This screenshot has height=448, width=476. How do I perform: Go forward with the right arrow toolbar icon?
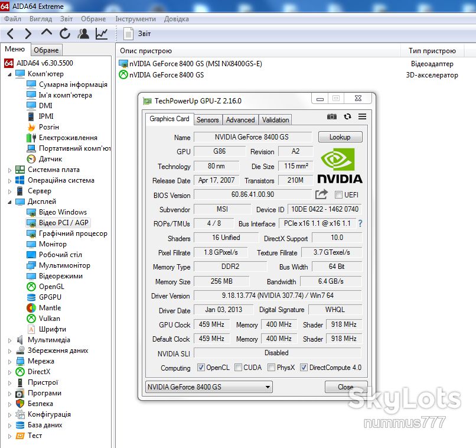(x=28, y=34)
